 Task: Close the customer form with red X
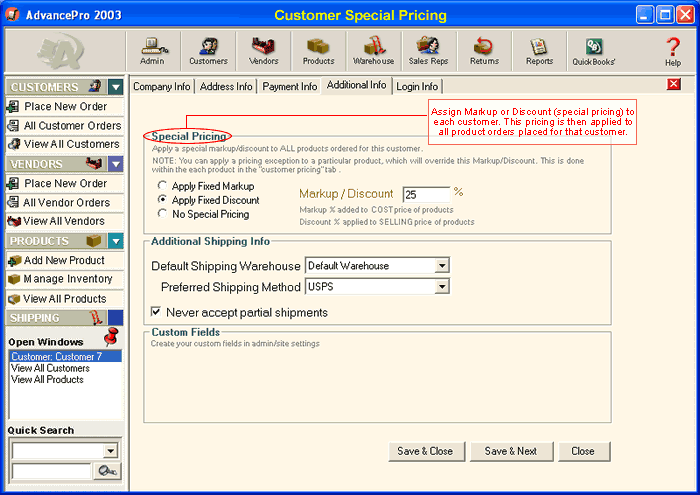tap(674, 84)
